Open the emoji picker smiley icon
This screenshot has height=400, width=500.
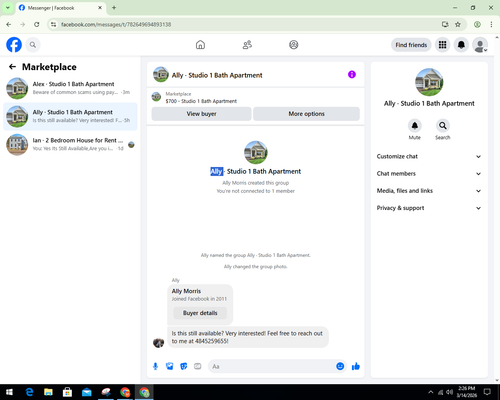pyautogui.click(x=340, y=366)
